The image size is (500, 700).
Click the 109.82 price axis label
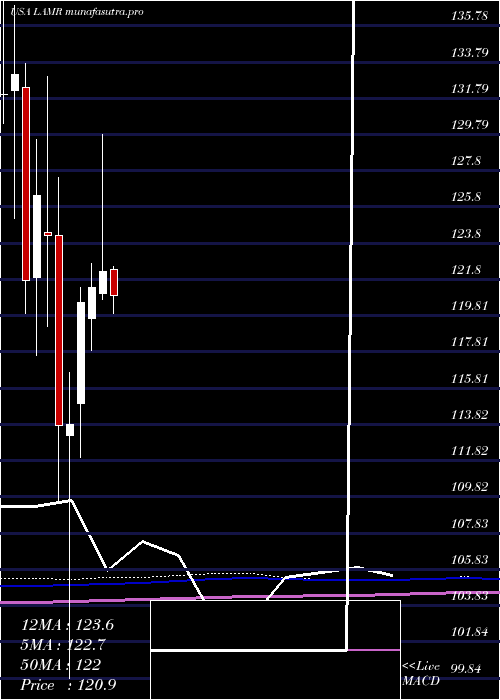[469, 487]
